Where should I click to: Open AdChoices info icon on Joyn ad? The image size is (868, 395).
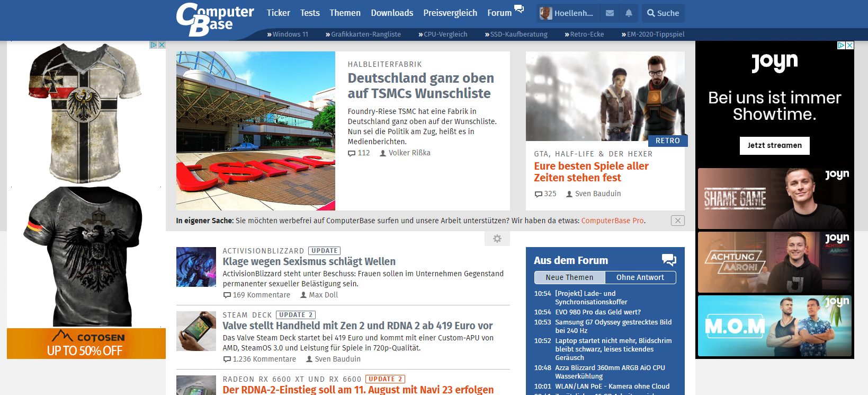click(x=841, y=46)
